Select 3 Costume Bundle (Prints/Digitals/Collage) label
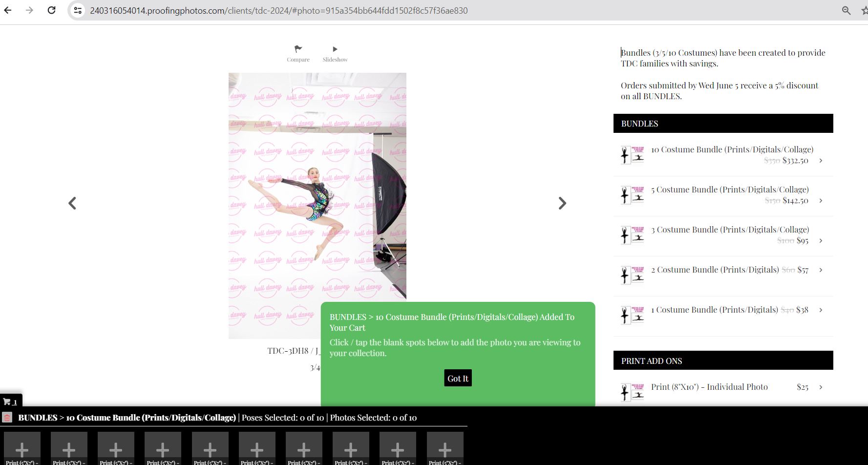The height and width of the screenshot is (465, 868). pos(730,230)
